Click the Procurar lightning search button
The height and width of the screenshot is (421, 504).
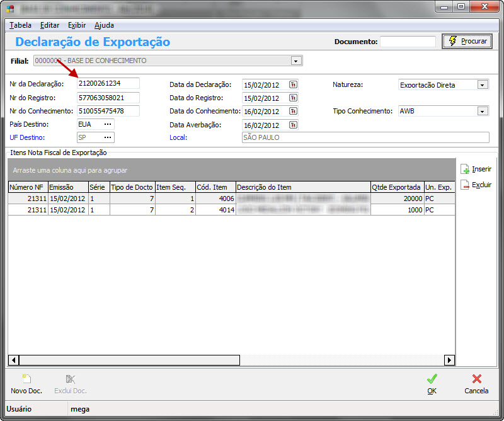click(467, 42)
